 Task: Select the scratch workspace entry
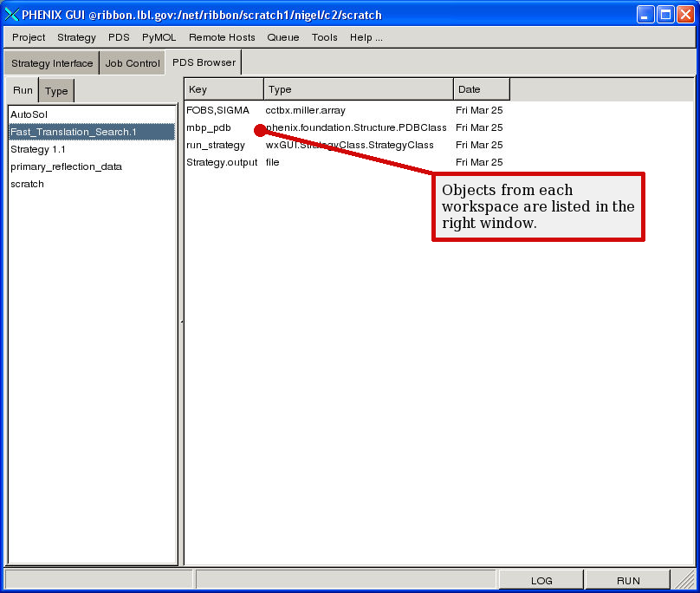coord(27,184)
